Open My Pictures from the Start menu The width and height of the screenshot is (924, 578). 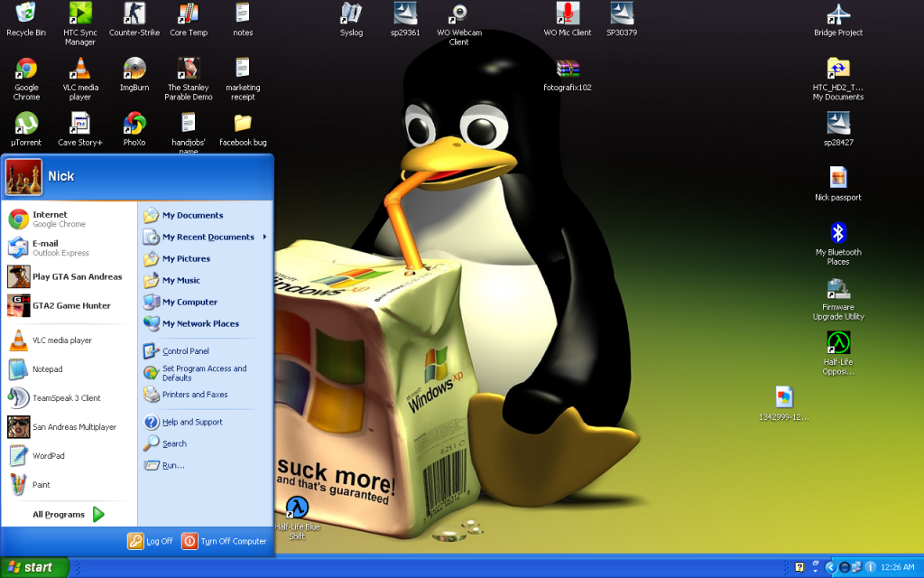[x=205, y=258]
